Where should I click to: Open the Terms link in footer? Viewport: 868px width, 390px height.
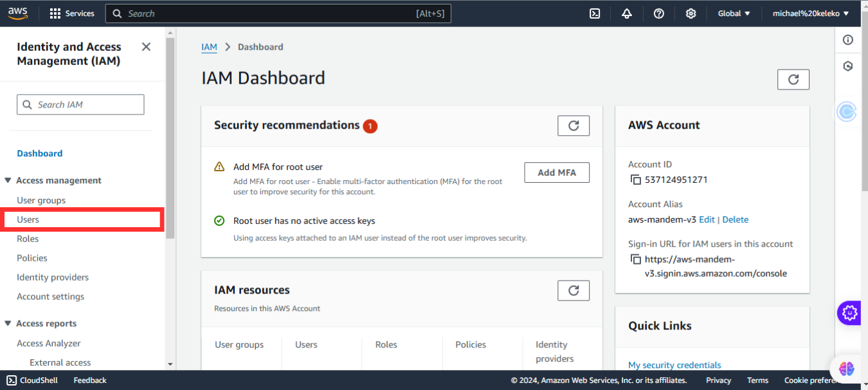coord(757,380)
